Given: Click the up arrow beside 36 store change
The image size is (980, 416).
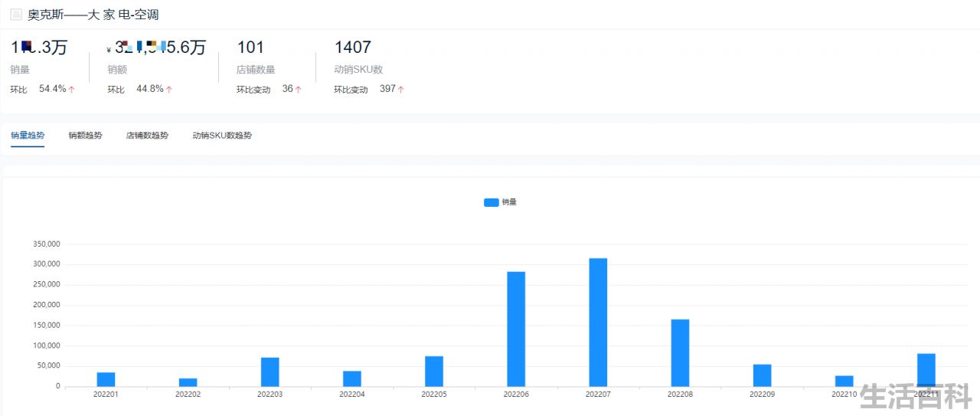Looking at the screenshot, I should [299, 90].
